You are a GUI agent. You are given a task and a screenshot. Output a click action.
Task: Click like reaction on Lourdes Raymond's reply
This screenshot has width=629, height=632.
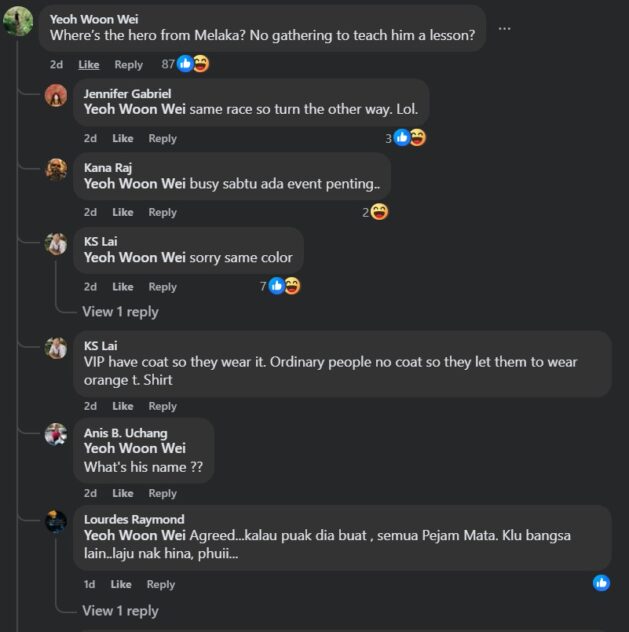point(601,582)
